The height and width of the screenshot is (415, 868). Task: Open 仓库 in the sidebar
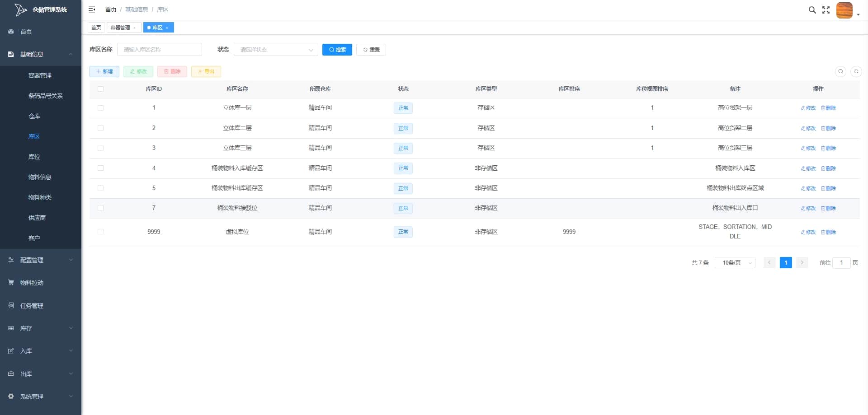point(34,116)
